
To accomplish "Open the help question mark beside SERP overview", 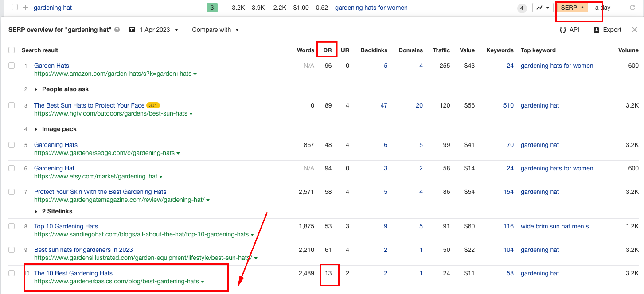I will (117, 30).
